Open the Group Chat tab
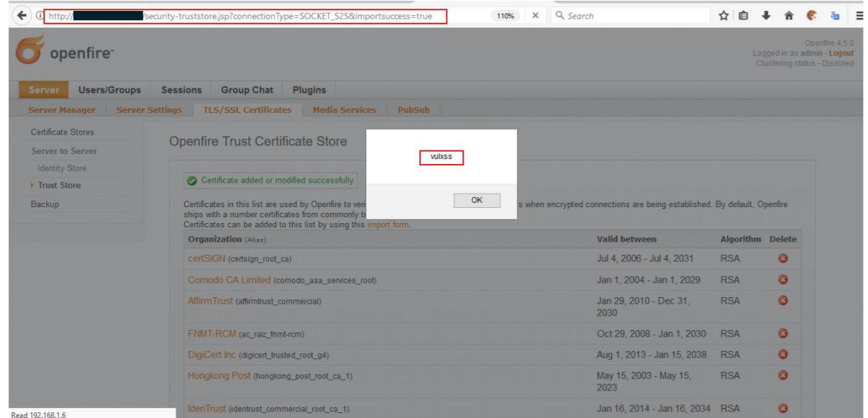868x418 pixels. tap(247, 90)
